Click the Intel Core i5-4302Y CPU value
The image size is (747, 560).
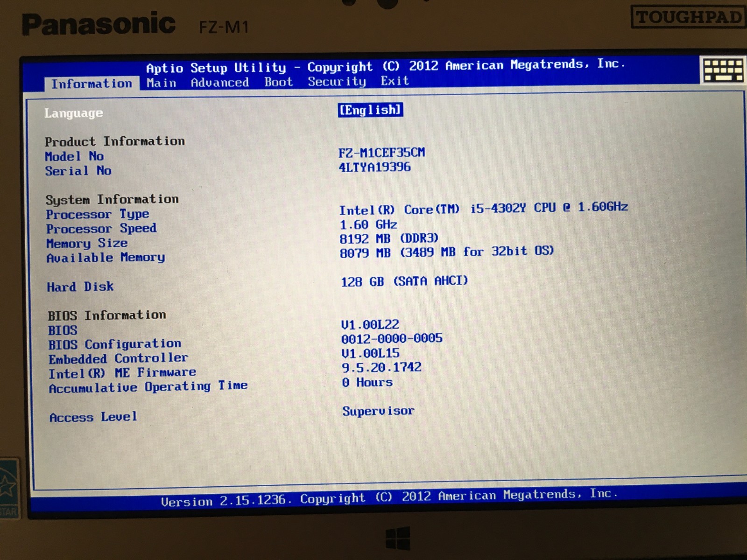click(x=484, y=208)
